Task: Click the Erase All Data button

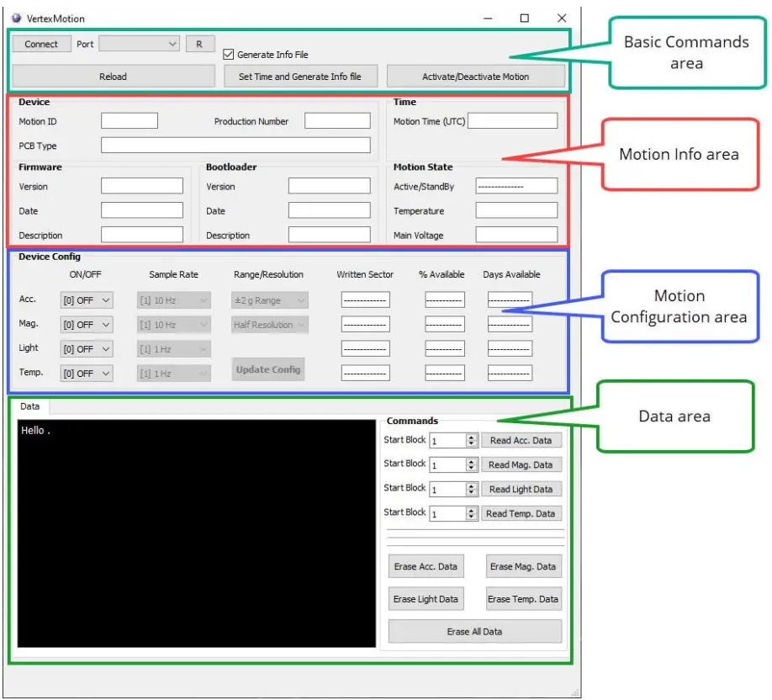Action: (x=473, y=631)
